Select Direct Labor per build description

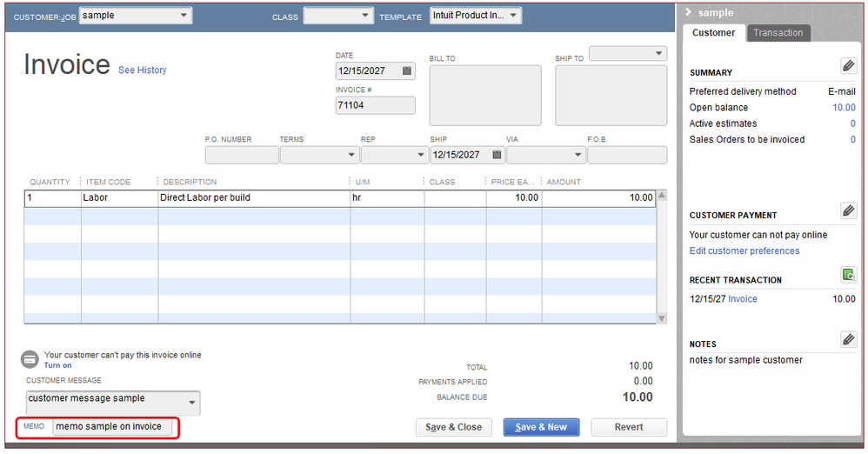[x=254, y=197]
